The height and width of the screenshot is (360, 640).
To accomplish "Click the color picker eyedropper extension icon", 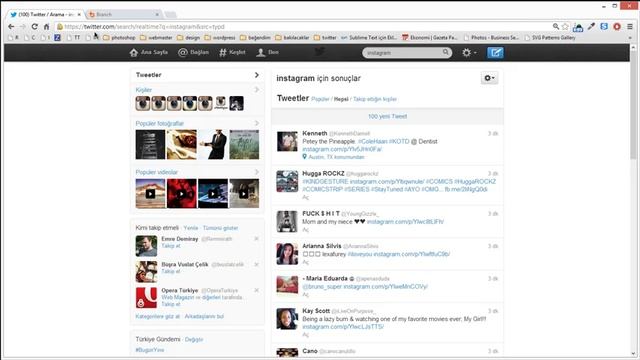I will [591, 27].
